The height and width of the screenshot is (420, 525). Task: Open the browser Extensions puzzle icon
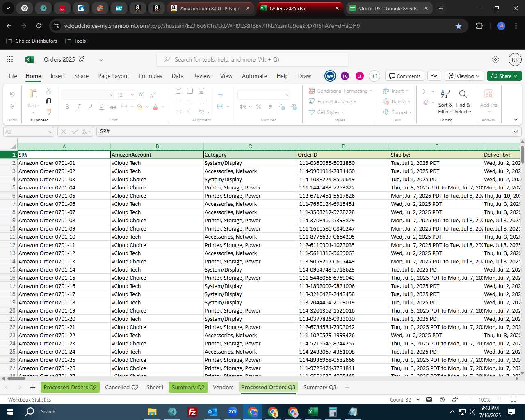point(479,26)
